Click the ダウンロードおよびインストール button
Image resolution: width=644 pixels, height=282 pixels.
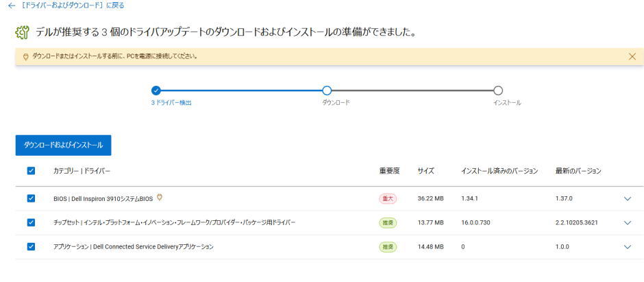[x=64, y=145]
